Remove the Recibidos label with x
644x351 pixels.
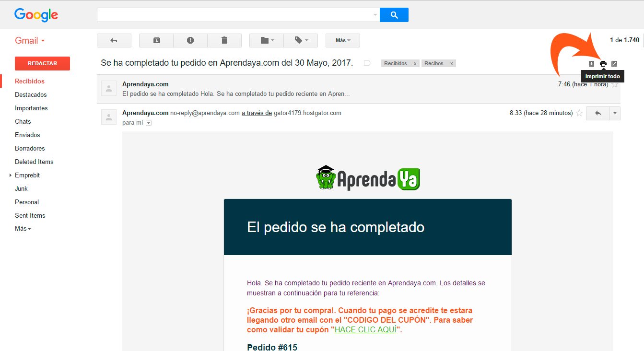click(415, 63)
